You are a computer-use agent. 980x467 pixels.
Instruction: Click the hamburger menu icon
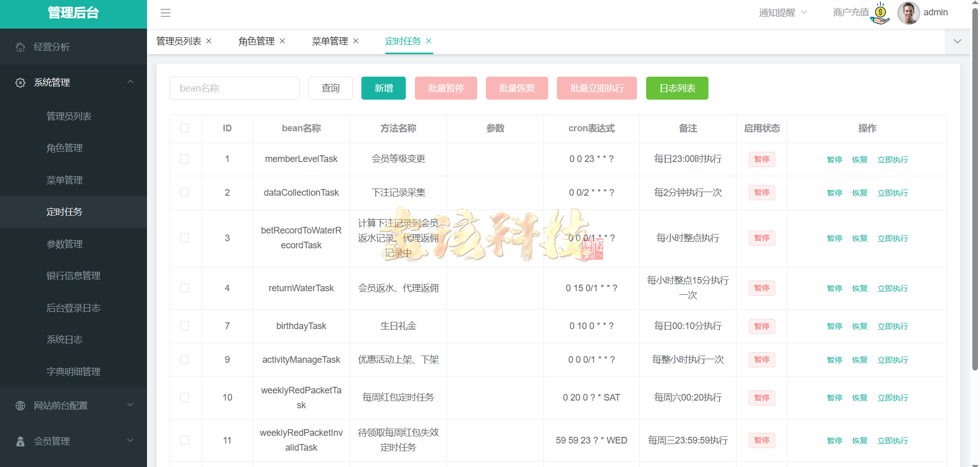[x=165, y=13]
